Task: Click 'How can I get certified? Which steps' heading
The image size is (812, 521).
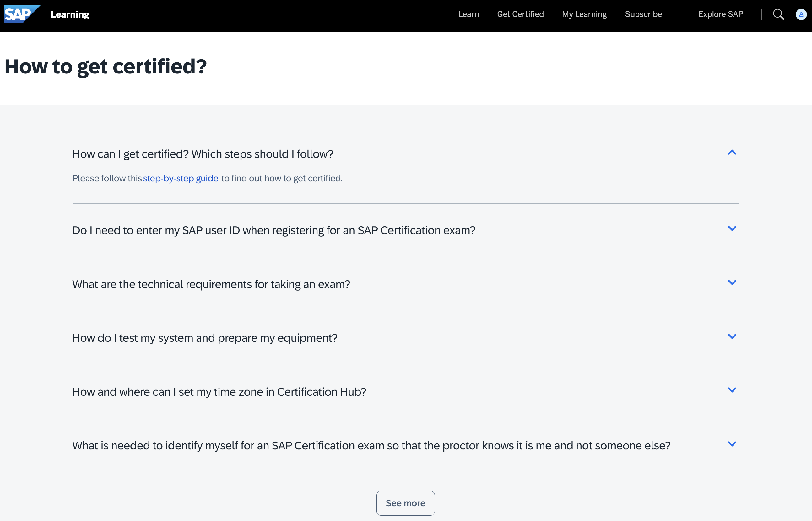Action: pyautogui.click(x=203, y=154)
